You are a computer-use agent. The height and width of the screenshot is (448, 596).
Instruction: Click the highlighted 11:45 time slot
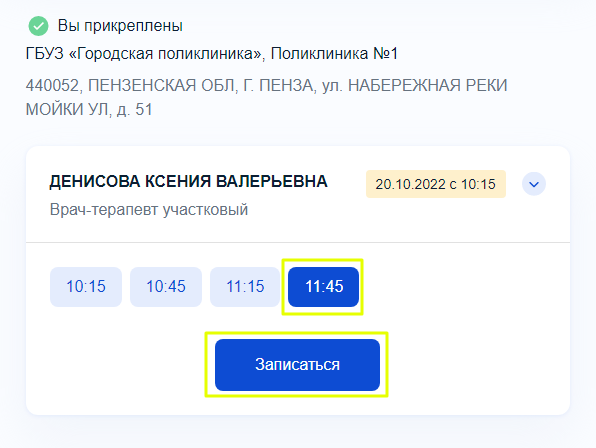(x=323, y=287)
